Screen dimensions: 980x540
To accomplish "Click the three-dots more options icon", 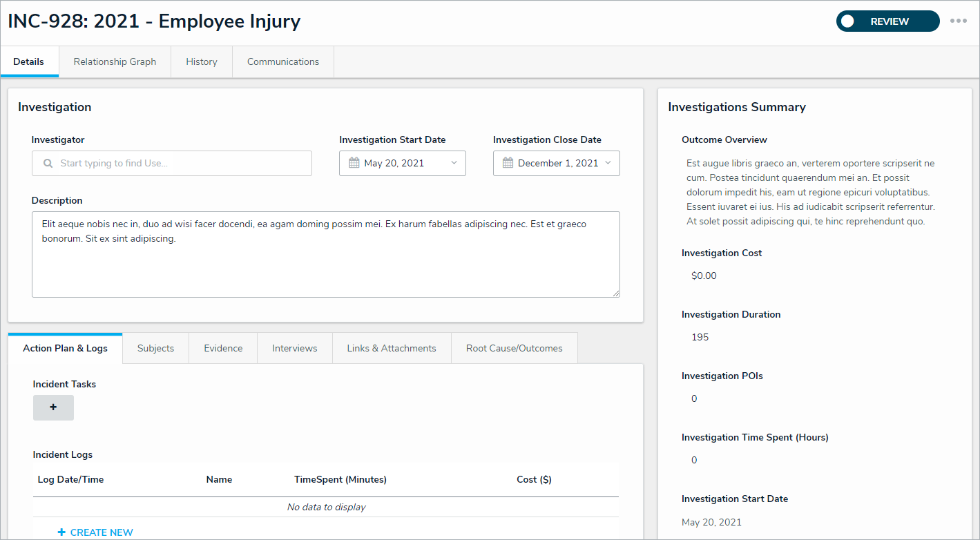I will pos(958,21).
